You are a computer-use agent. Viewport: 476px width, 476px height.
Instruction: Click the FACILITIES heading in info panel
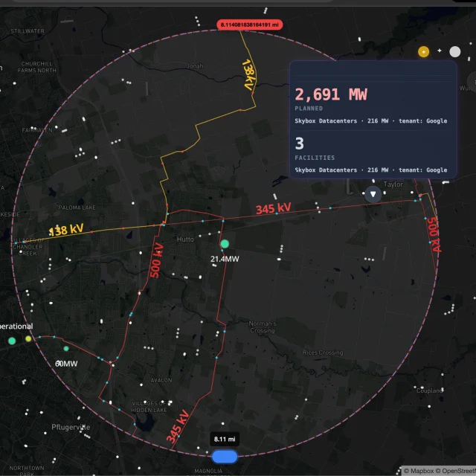click(x=315, y=158)
